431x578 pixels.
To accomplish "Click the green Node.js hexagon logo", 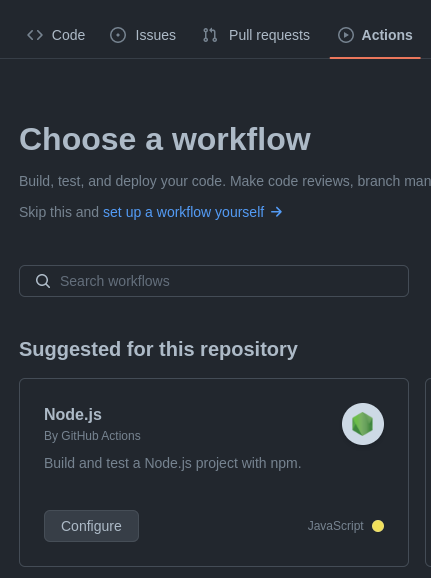I will coord(363,424).
